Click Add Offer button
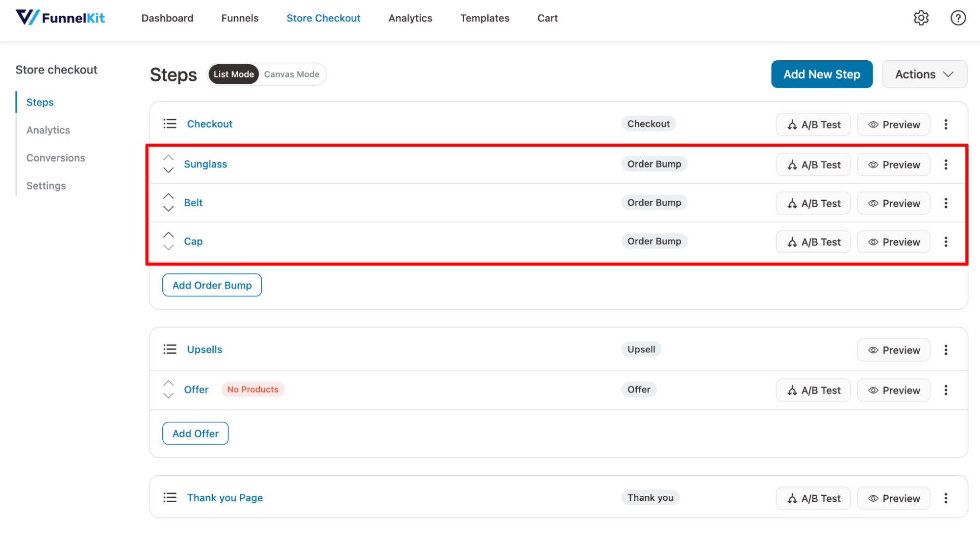This screenshot has height=560, width=980. point(196,434)
